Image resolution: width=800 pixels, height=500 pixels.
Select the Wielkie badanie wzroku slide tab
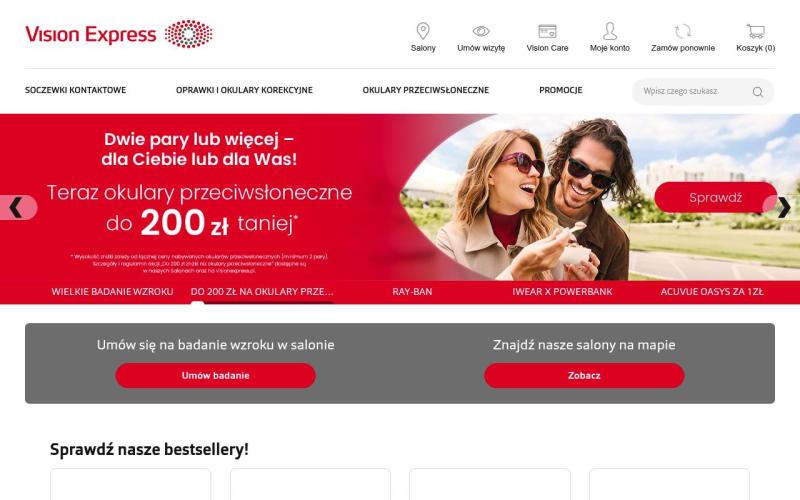(112, 292)
